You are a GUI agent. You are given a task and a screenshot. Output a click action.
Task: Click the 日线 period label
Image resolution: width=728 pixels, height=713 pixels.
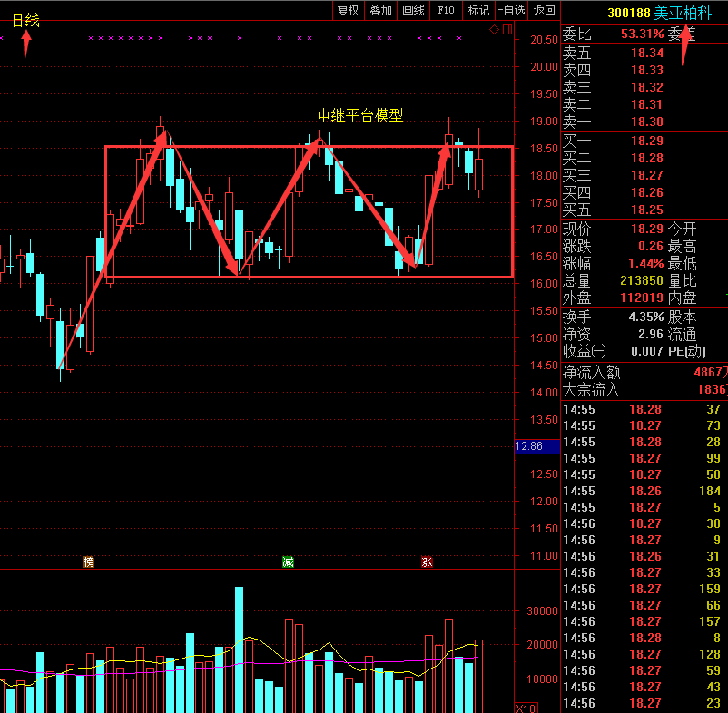coord(25,20)
